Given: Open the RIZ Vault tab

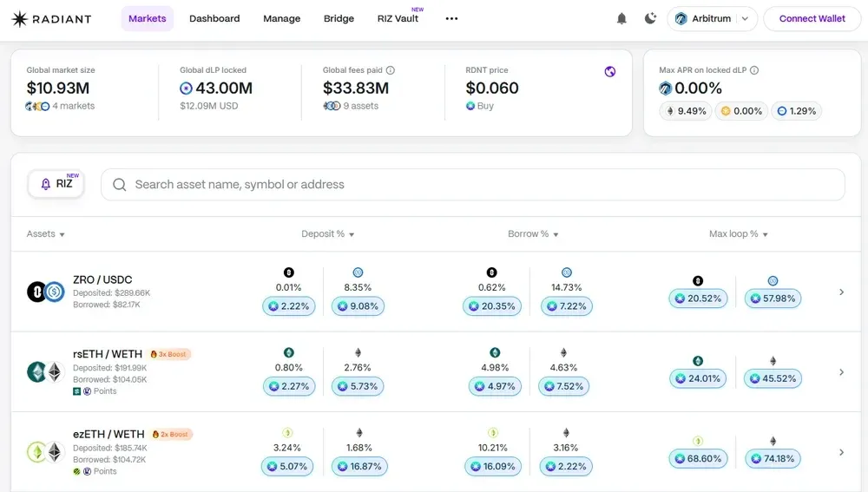Looking at the screenshot, I should click(x=398, y=19).
